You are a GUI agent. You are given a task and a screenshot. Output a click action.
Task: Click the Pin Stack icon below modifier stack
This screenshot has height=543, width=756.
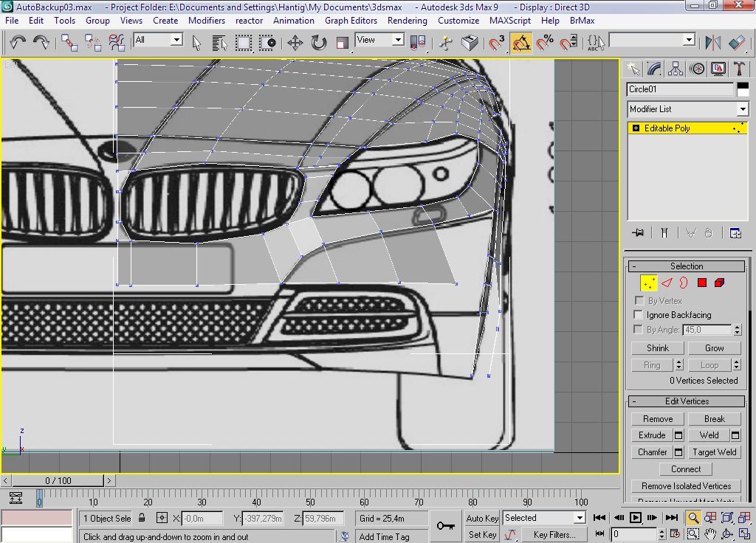636,232
